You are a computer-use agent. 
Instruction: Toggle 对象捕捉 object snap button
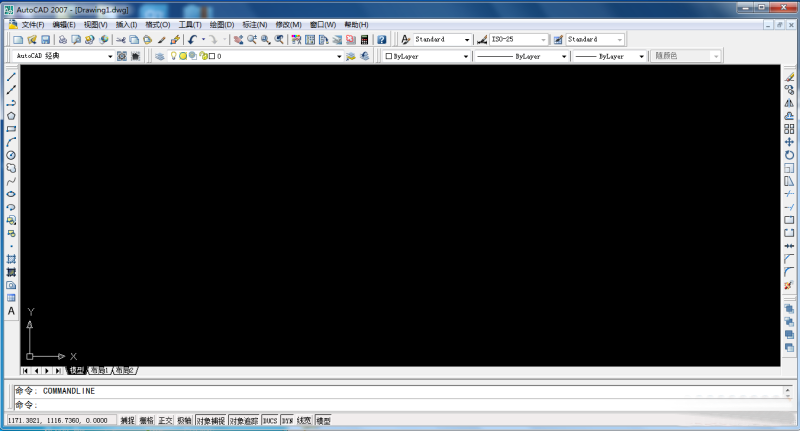tap(210, 421)
